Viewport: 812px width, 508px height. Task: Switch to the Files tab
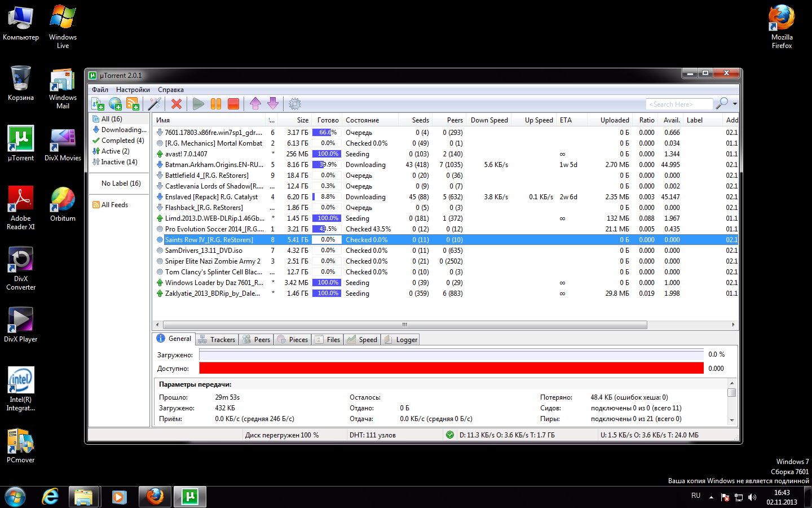(x=328, y=339)
